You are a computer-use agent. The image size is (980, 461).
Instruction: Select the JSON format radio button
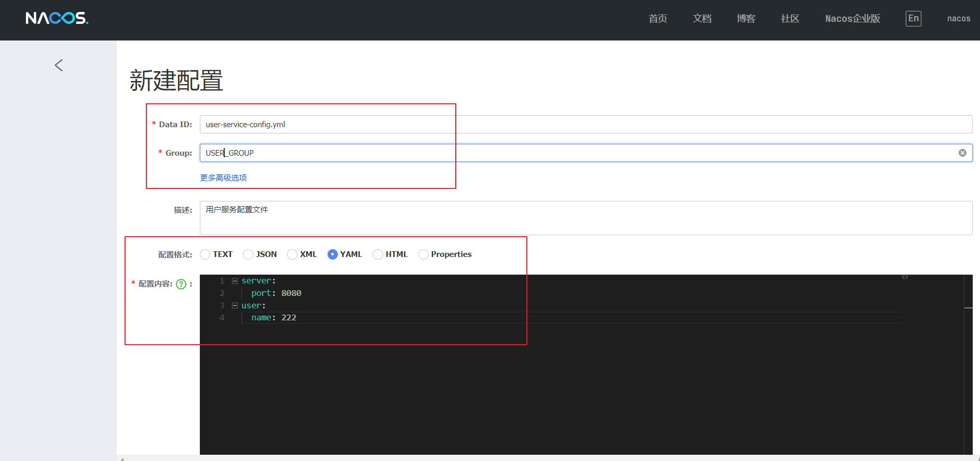[x=248, y=254]
